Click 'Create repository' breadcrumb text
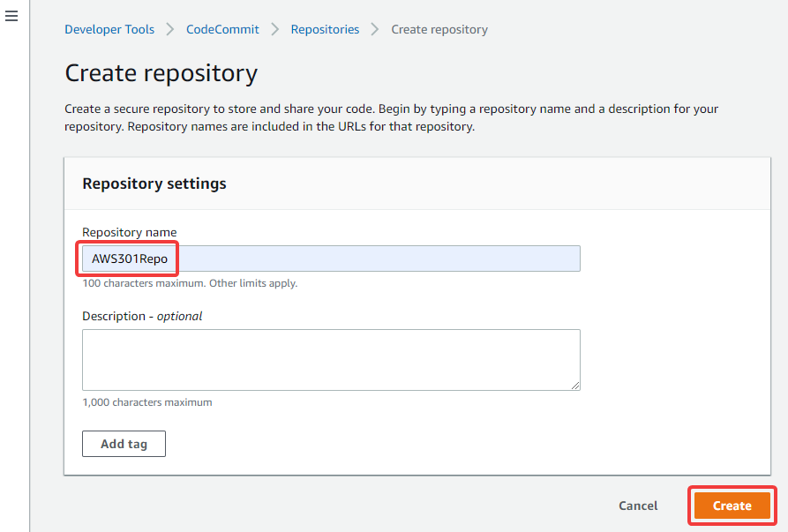The height and width of the screenshot is (532, 788). (439, 30)
